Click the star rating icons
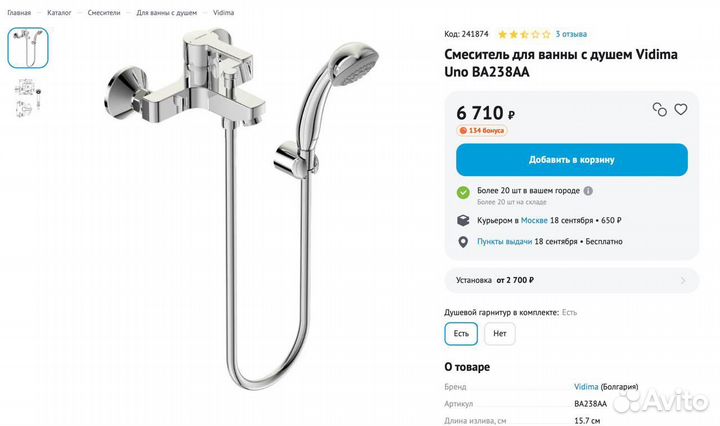 tap(524, 34)
